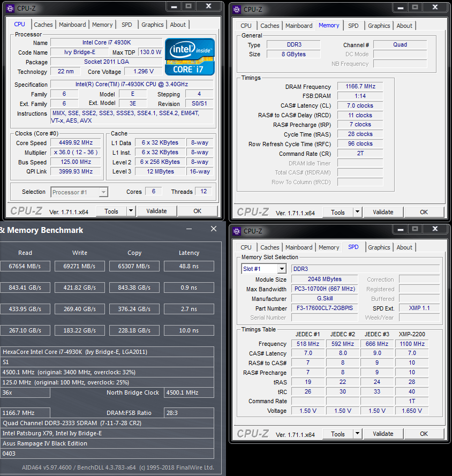The image size is (452, 476).
Task: Open Tools dropdown arrow in SPD tab window
Action: (357, 434)
